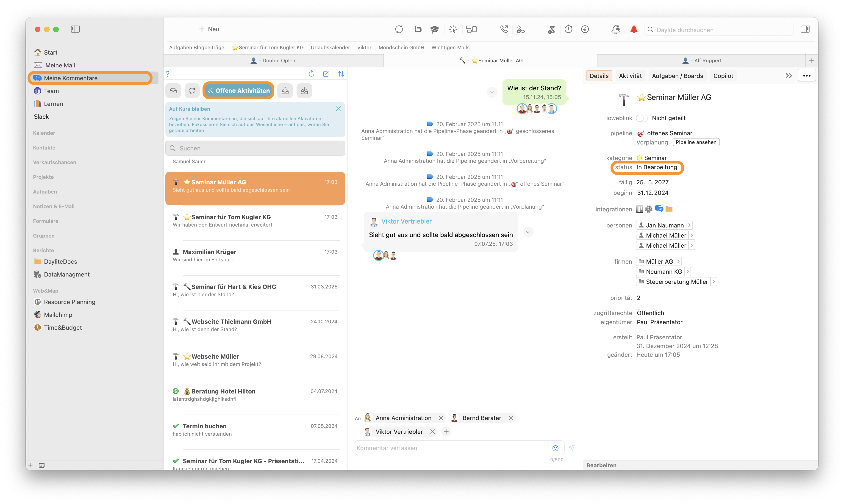Click the Neu button
Screen dimensions: 844x504
[x=208, y=29]
